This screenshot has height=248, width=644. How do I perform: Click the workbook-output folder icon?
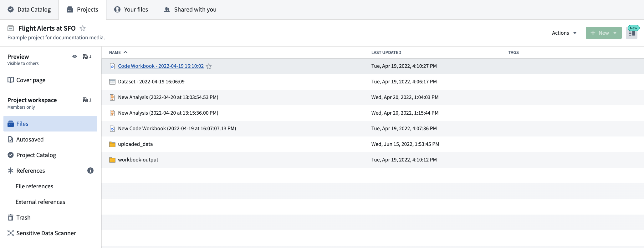point(112,160)
